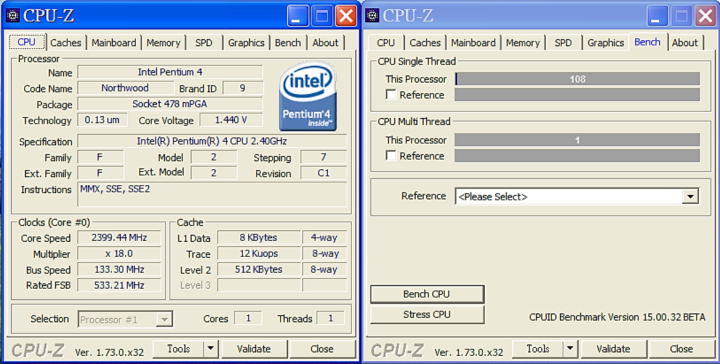Switch to Caches tab in left window
This screenshot has width=720, height=364.
click(66, 43)
